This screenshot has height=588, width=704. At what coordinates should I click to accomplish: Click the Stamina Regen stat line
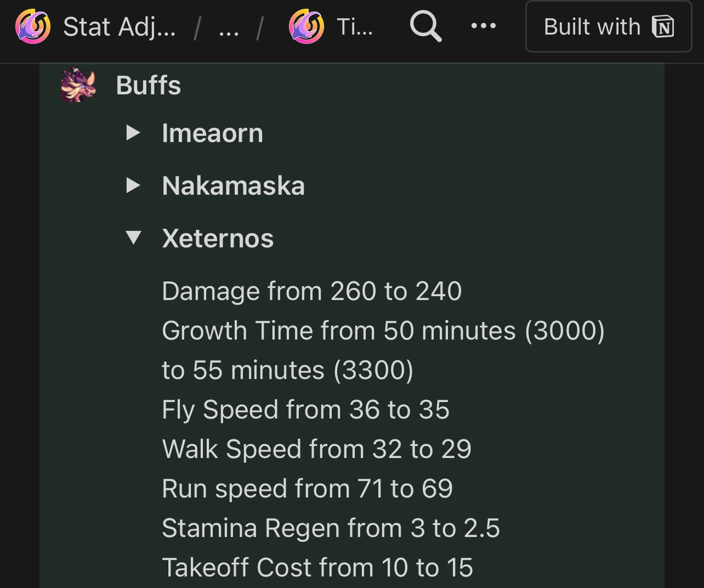[331, 528]
